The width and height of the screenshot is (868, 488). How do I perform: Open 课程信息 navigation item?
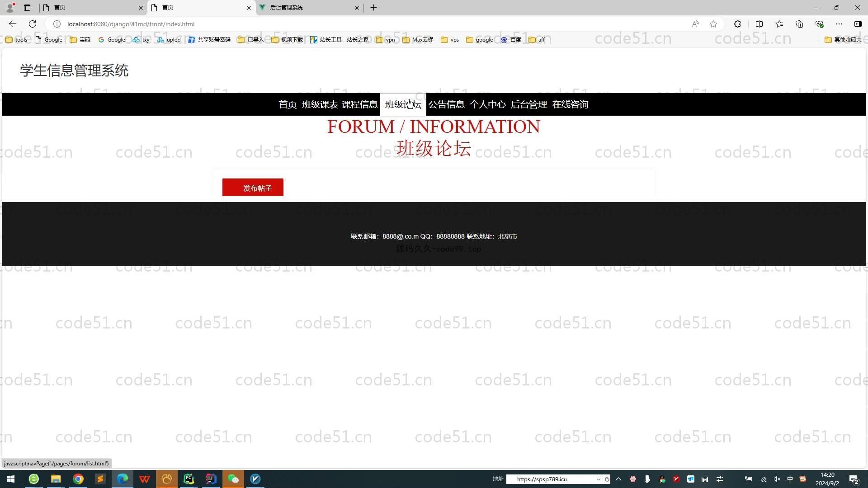click(x=360, y=104)
